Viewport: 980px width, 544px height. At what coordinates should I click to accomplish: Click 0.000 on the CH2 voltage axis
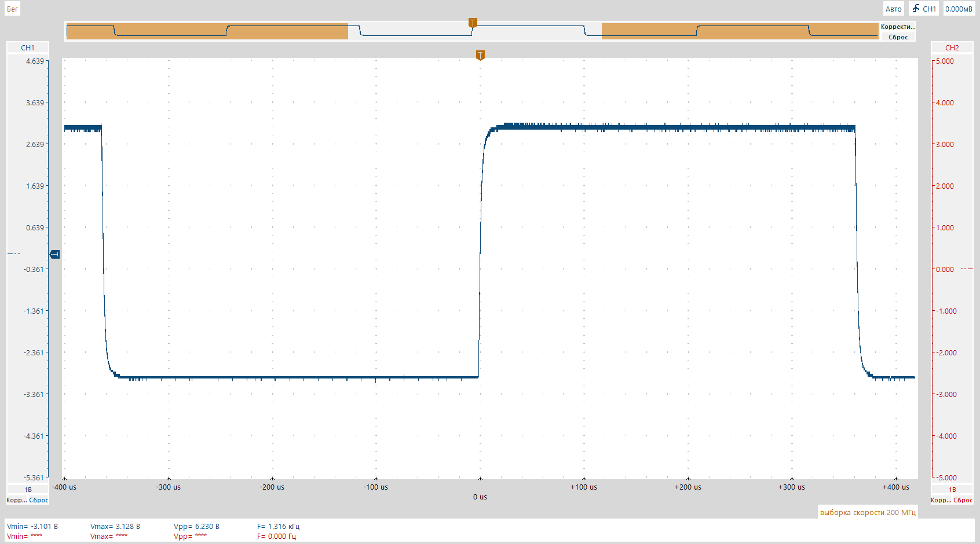945,269
